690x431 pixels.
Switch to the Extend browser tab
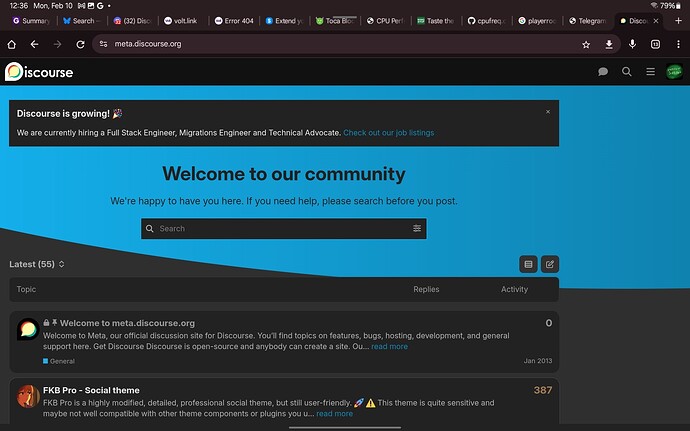(x=284, y=21)
